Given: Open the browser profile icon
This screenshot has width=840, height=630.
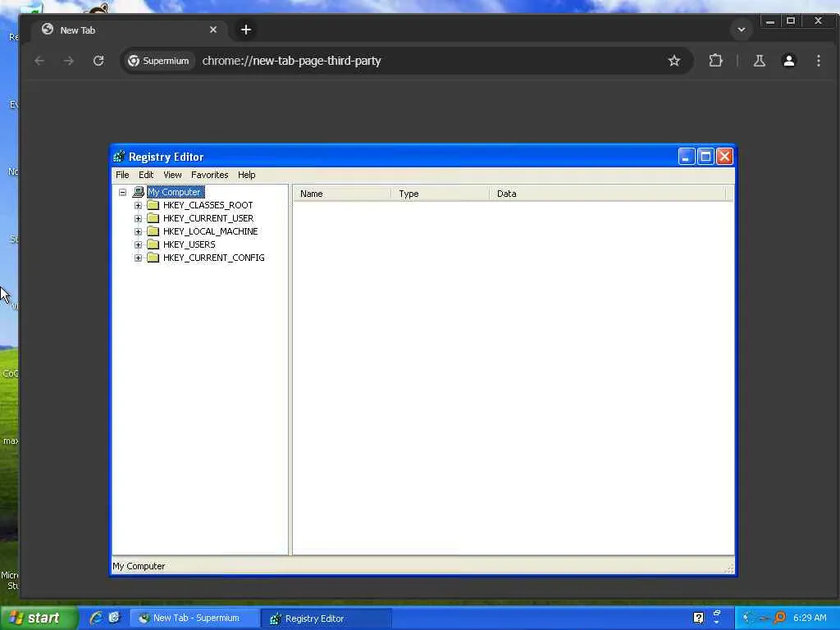Looking at the screenshot, I should click(x=788, y=61).
